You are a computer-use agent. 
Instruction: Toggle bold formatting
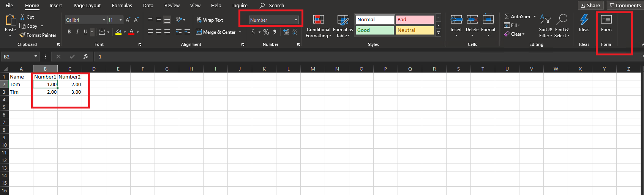pos(69,32)
